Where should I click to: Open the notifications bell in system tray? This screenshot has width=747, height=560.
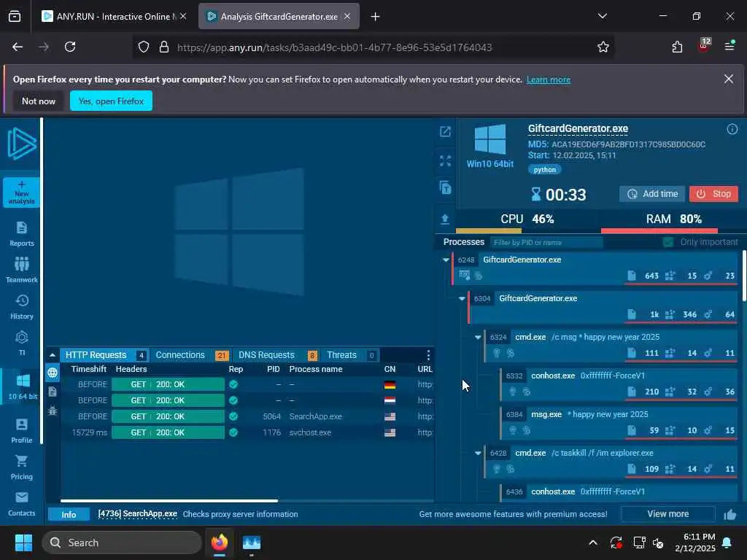(727, 542)
